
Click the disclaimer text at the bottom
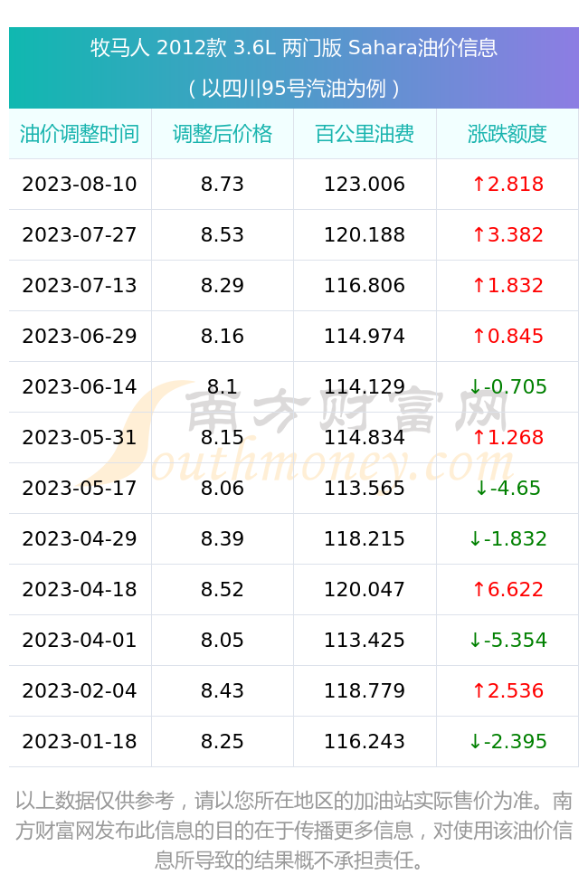pyautogui.click(x=294, y=830)
